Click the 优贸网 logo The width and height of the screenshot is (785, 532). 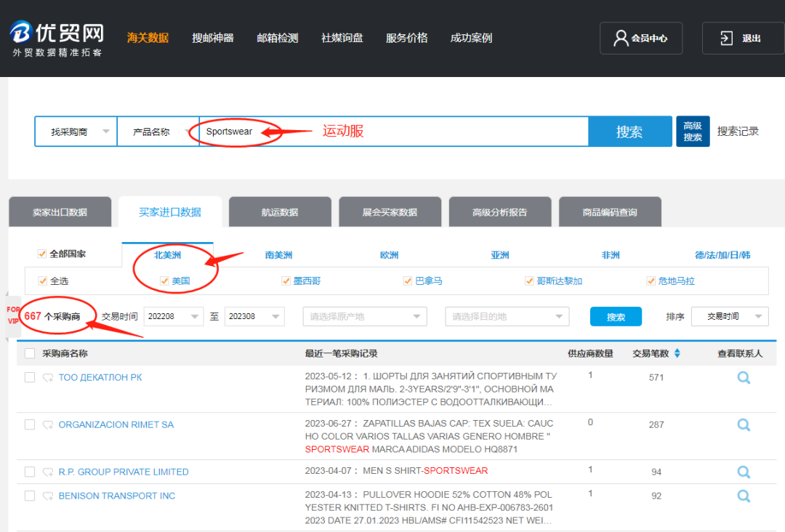coord(57,39)
